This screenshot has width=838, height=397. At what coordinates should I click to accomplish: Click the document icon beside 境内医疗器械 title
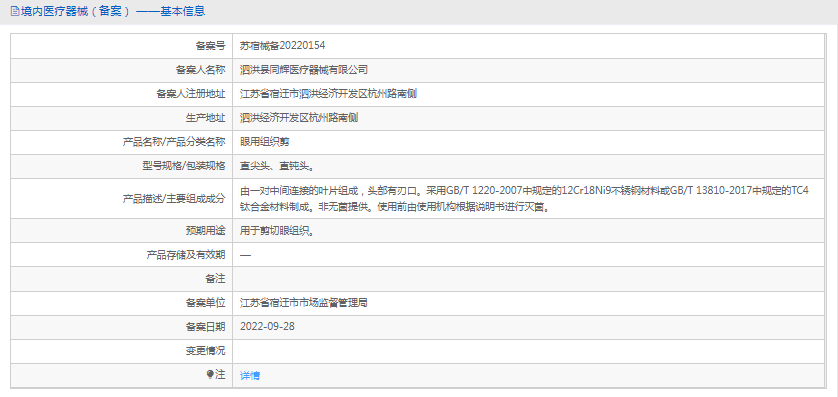point(14,11)
